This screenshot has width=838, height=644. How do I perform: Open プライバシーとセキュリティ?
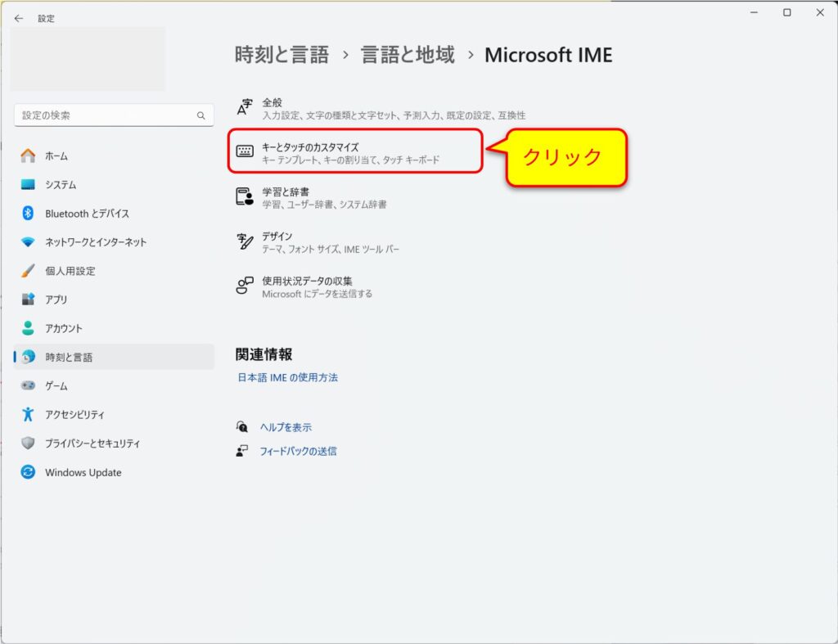[114, 443]
